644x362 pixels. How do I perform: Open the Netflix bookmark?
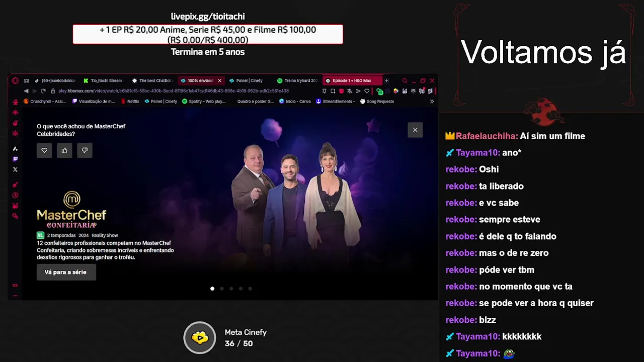(130, 101)
